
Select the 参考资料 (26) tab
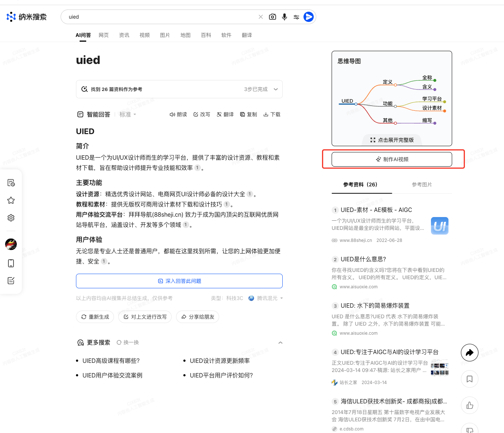pos(360,185)
